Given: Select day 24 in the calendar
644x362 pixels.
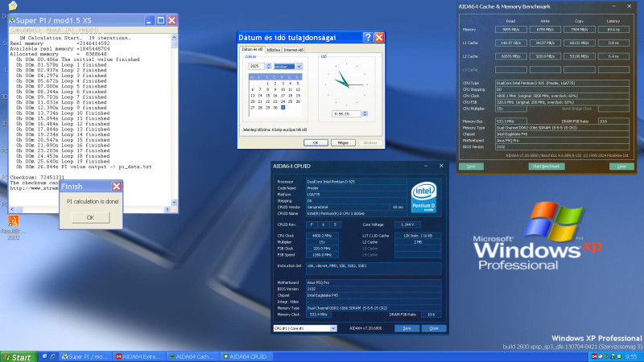Looking at the screenshot, I should [283, 101].
